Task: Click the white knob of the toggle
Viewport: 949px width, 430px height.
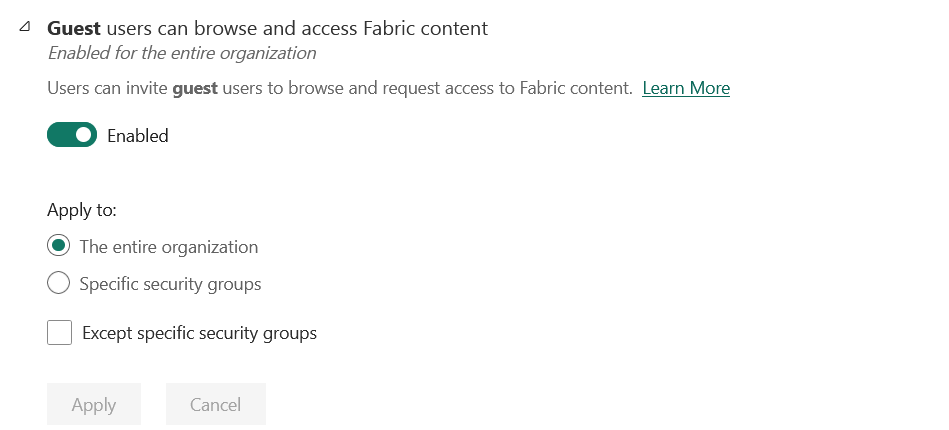Action: [x=84, y=135]
